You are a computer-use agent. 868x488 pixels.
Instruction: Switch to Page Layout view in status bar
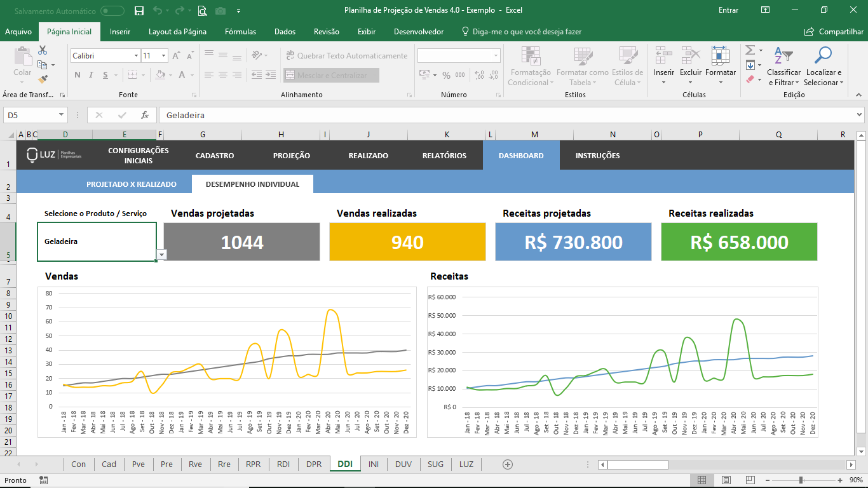727,480
